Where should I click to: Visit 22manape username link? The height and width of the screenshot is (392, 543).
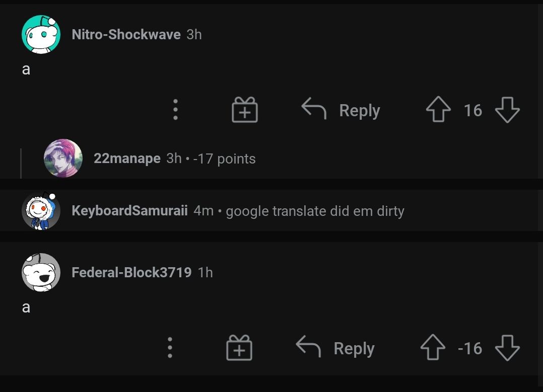click(x=127, y=159)
